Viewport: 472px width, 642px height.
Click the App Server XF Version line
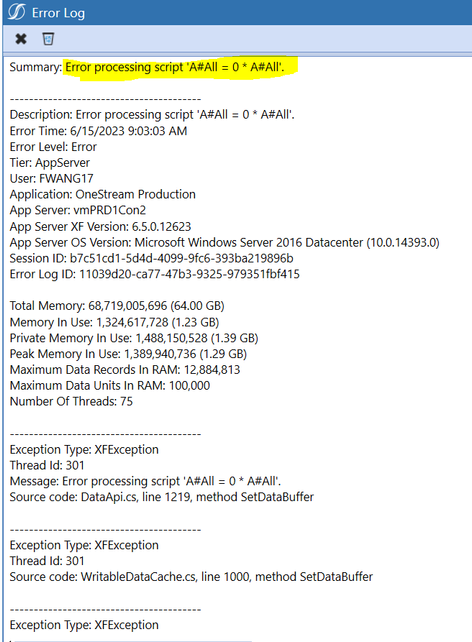point(100,226)
